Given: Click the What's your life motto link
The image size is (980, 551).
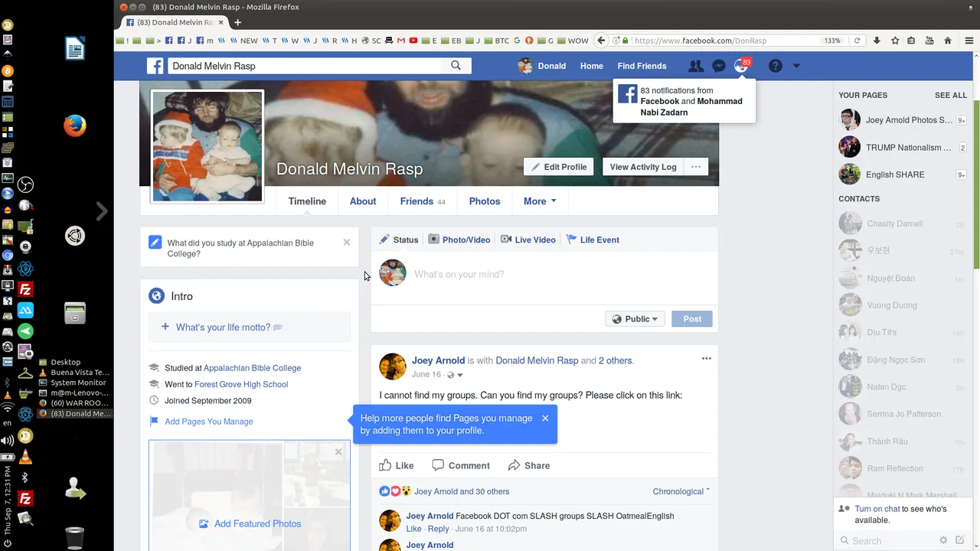Looking at the screenshot, I should pos(223,327).
